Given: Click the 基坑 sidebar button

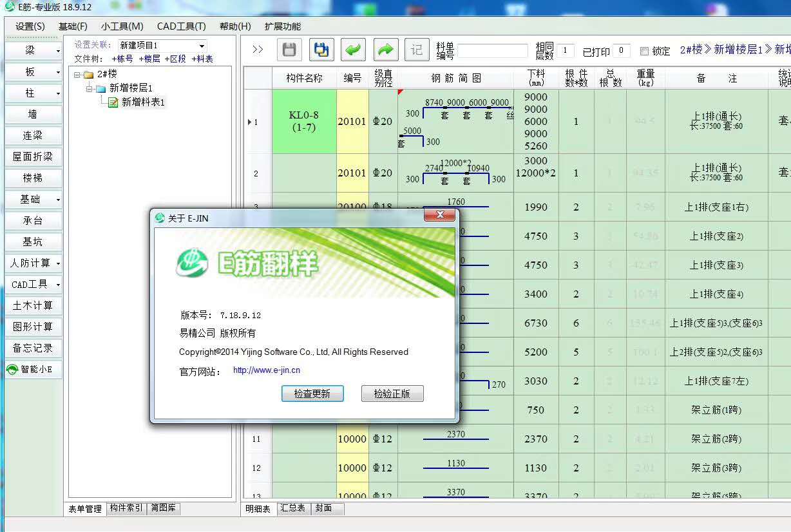Looking at the screenshot, I should (33, 242).
